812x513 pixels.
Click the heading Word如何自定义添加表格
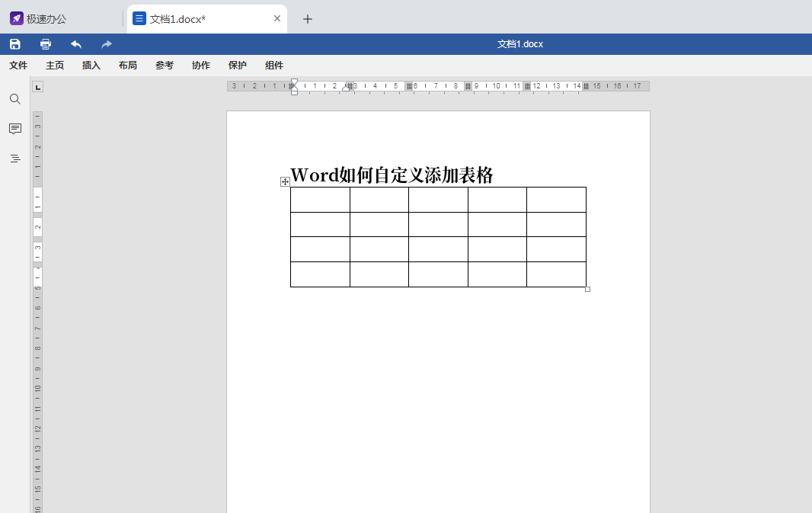(x=392, y=175)
